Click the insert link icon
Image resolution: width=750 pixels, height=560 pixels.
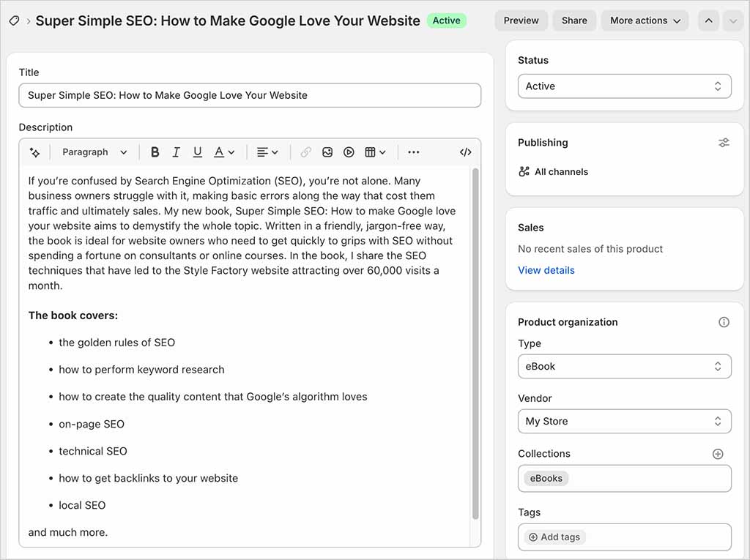[305, 152]
